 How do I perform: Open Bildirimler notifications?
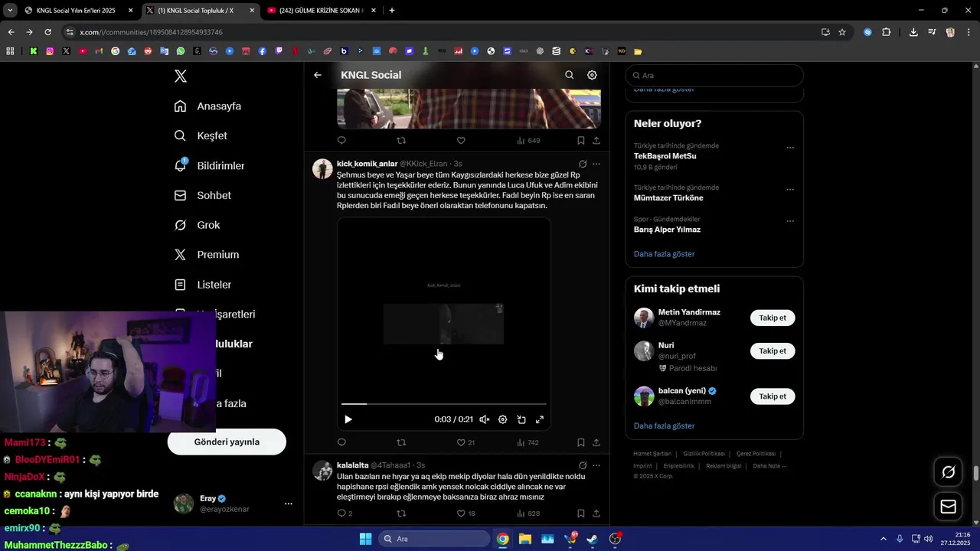pos(210,165)
